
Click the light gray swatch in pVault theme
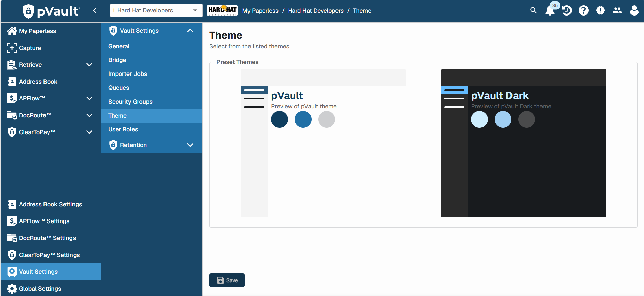(x=327, y=119)
